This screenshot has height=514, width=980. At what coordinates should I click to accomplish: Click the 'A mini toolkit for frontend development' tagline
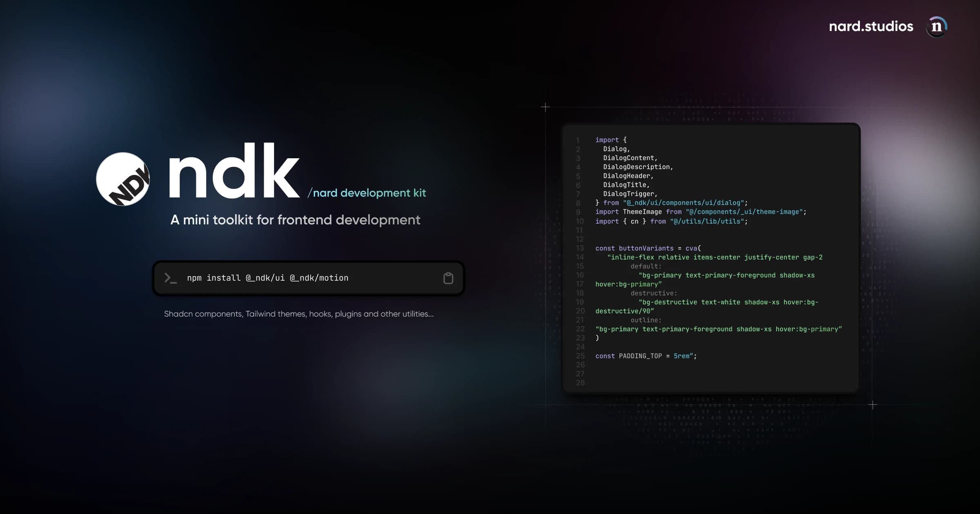pyautogui.click(x=295, y=220)
